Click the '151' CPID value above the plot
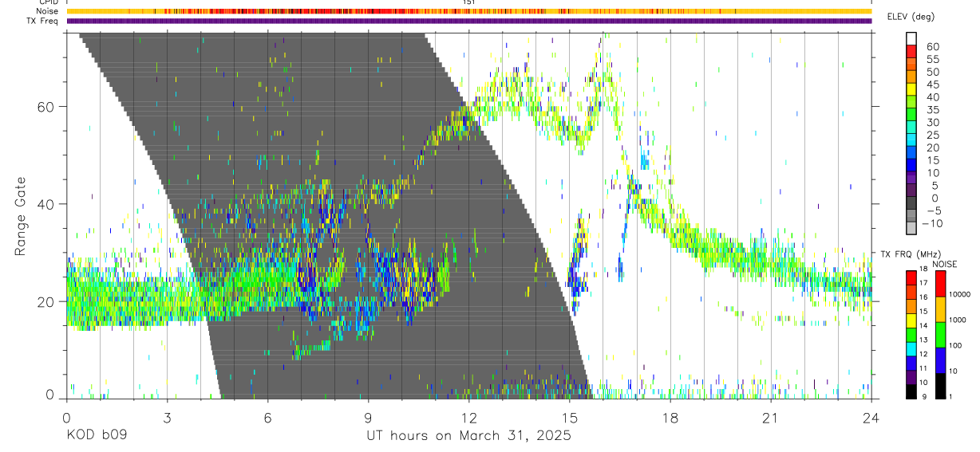The width and height of the screenshot is (980, 452). (x=468, y=2)
